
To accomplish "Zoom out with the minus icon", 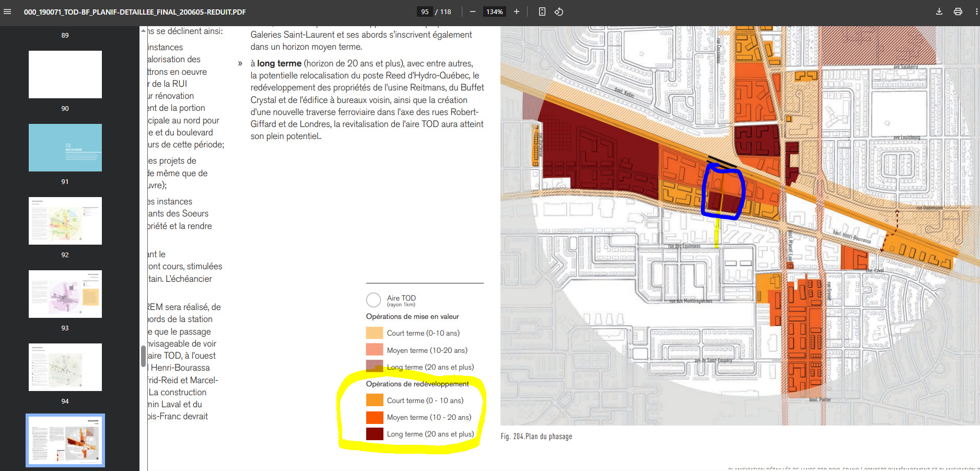I will pos(473,12).
